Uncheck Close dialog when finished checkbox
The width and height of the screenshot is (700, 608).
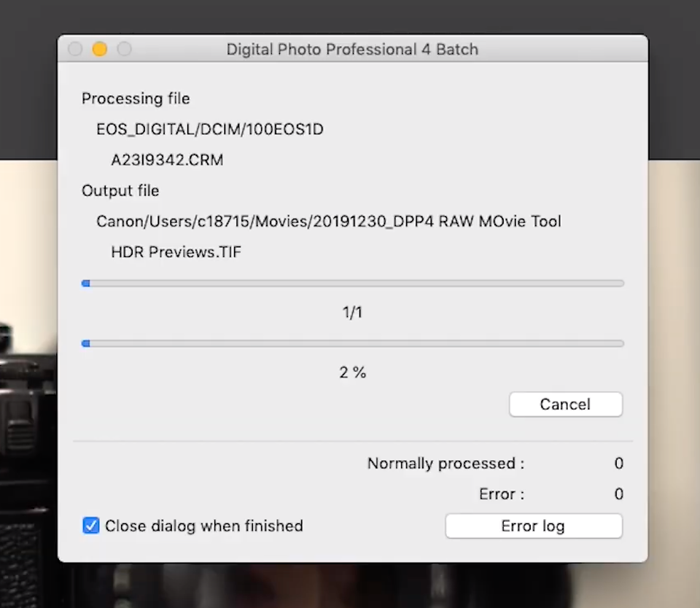[x=91, y=526]
